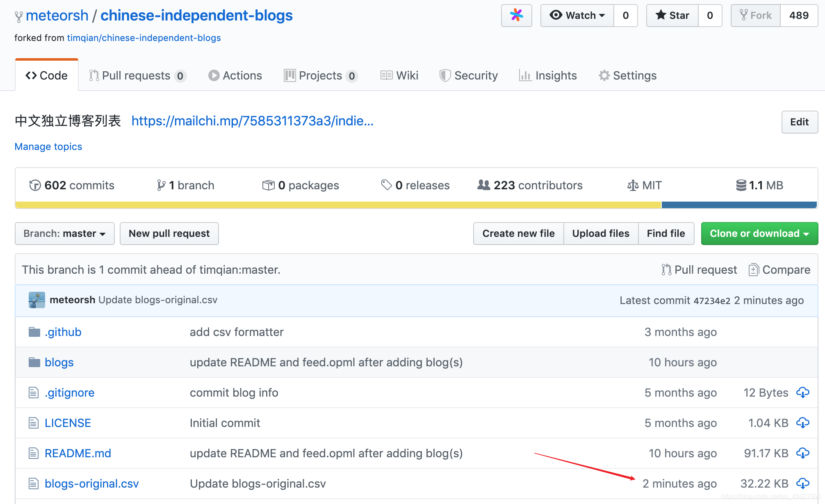Click the Compare diff icon
Image resolution: width=825 pixels, height=504 pixels.
point(754,270)
